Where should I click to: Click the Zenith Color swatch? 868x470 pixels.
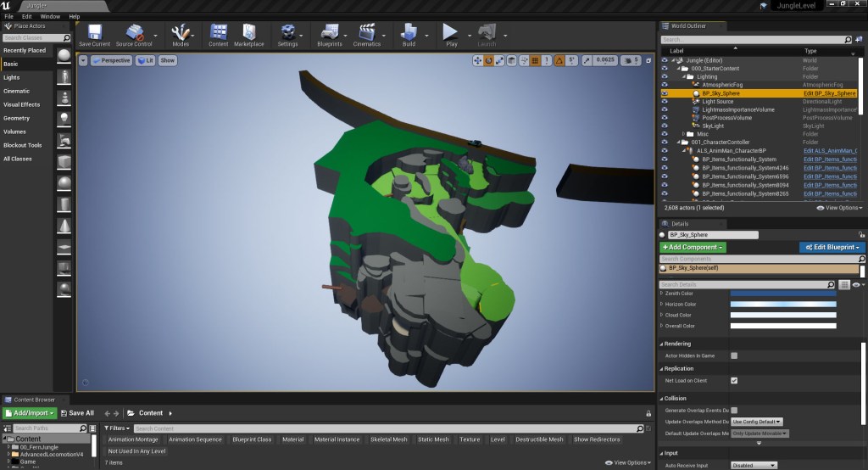click(782, 293)
